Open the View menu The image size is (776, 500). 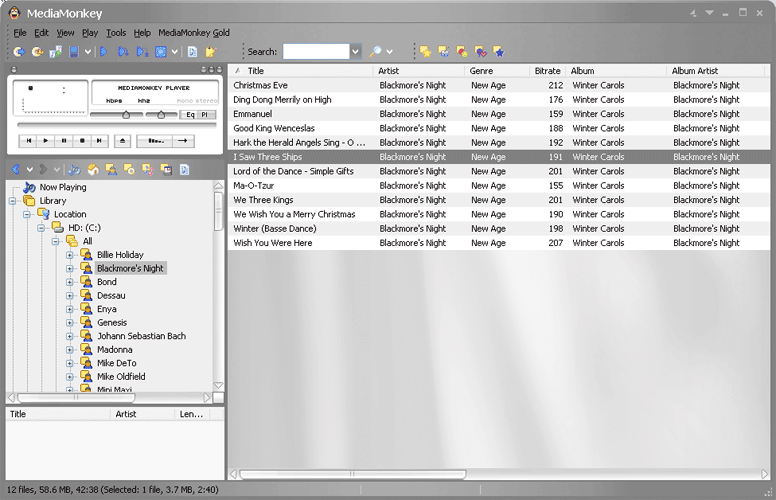[x=65, y=33]
